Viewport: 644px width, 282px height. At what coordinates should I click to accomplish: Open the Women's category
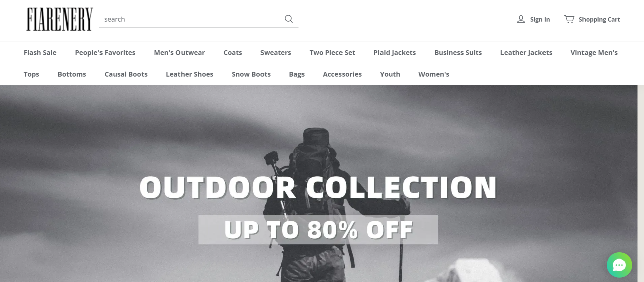click(434, 74)
